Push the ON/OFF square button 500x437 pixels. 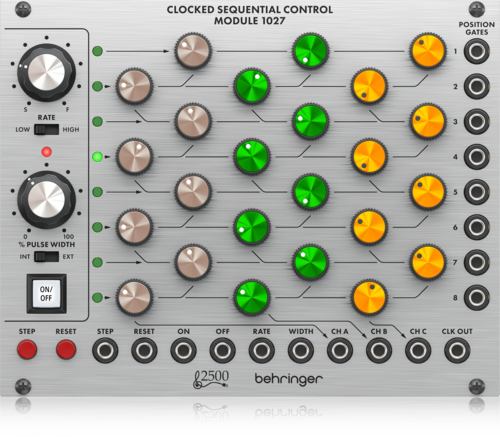click(x=46, y=294)
